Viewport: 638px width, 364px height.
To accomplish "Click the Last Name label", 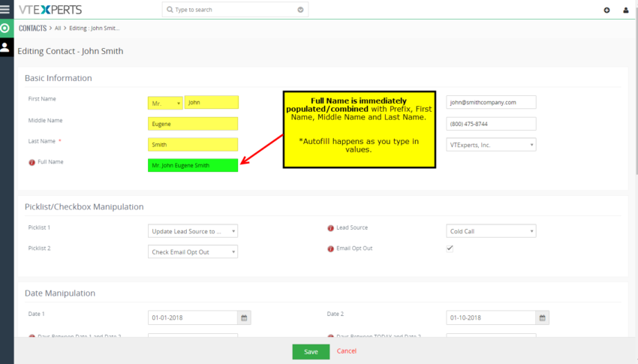I will 42,141.
